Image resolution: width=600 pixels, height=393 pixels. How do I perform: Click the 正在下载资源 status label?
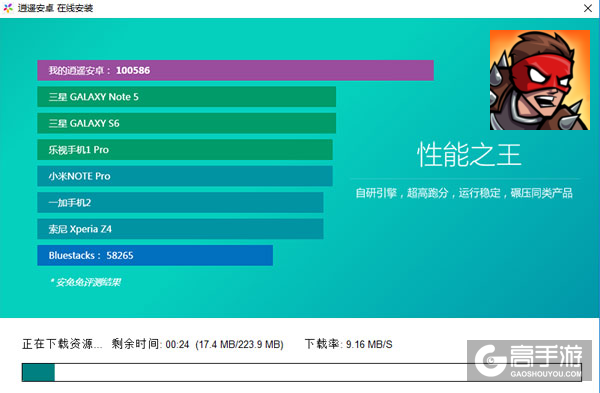(x=62, y=344)
